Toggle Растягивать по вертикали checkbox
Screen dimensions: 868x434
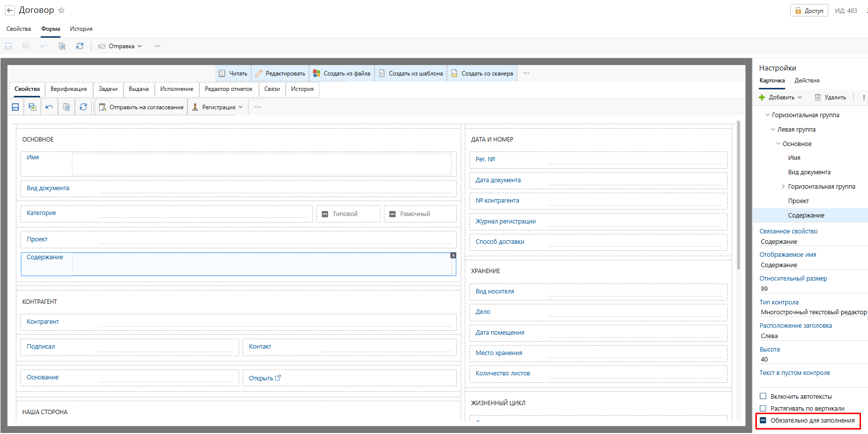[x=763, y=409]
